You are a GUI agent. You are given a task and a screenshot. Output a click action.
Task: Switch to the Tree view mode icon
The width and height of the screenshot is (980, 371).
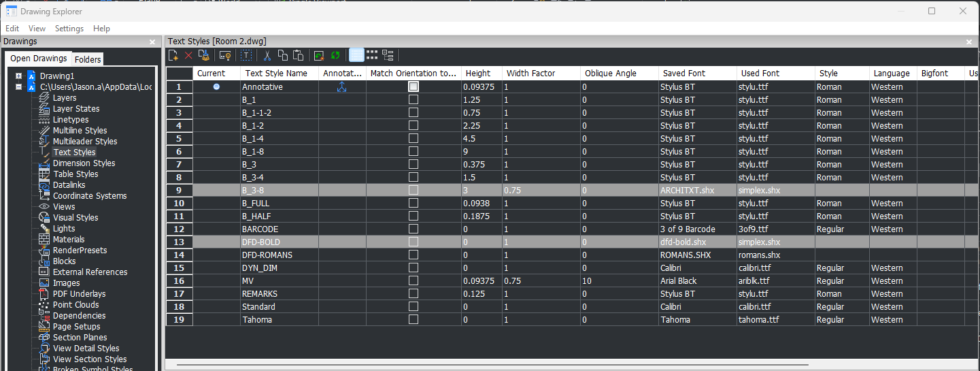pos(388,55)
